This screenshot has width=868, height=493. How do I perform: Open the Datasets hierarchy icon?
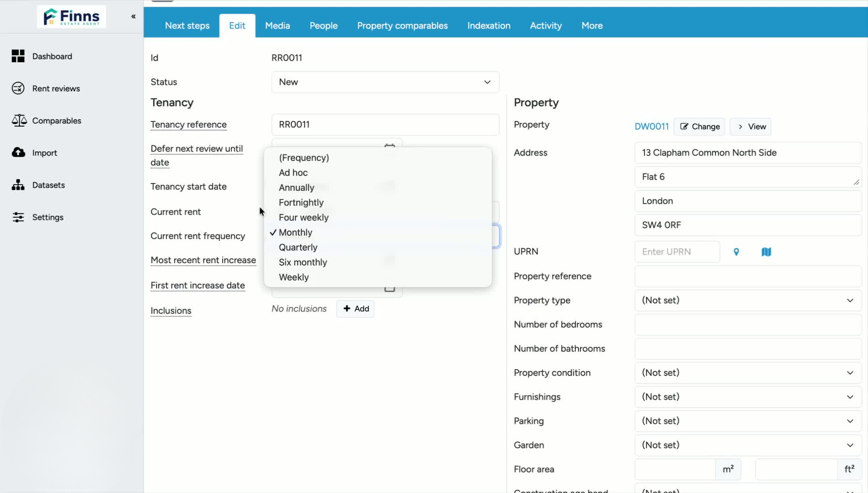[18, 185]
